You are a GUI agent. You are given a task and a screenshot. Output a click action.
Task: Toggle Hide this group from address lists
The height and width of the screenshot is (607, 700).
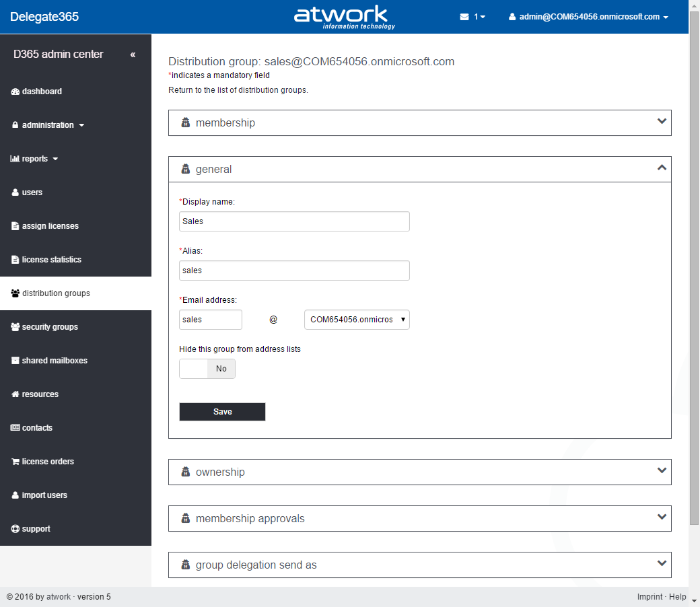[x=207, y=369]
